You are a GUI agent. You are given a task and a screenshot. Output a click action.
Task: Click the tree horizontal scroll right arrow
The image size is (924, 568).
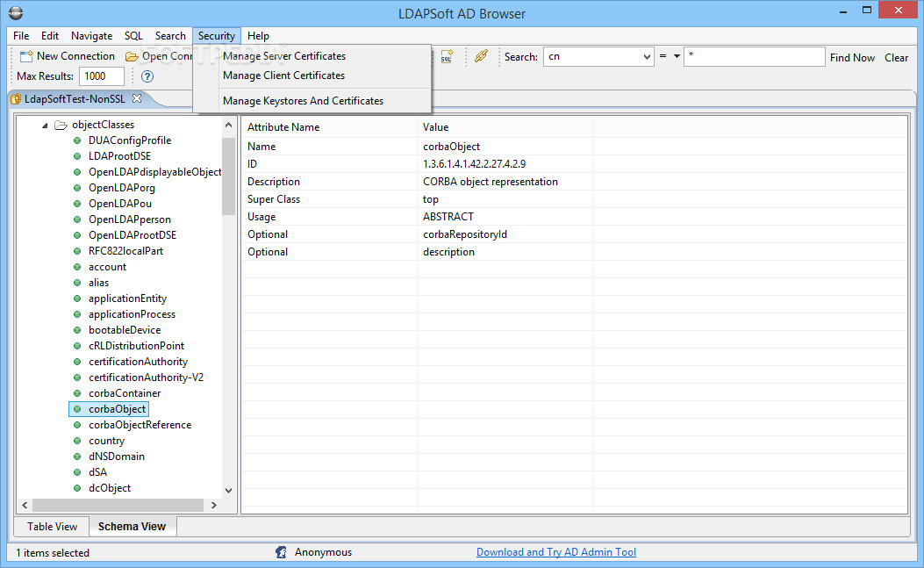(214, 505)
